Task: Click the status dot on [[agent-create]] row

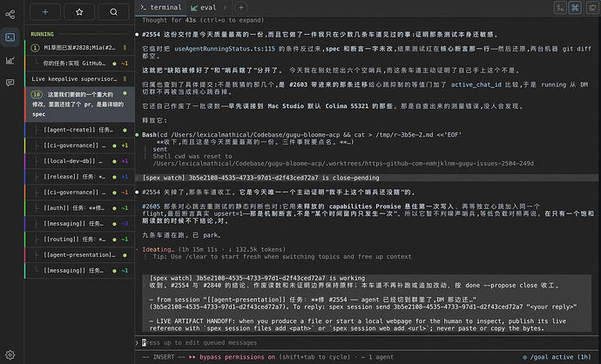Action: pos(125,131)
